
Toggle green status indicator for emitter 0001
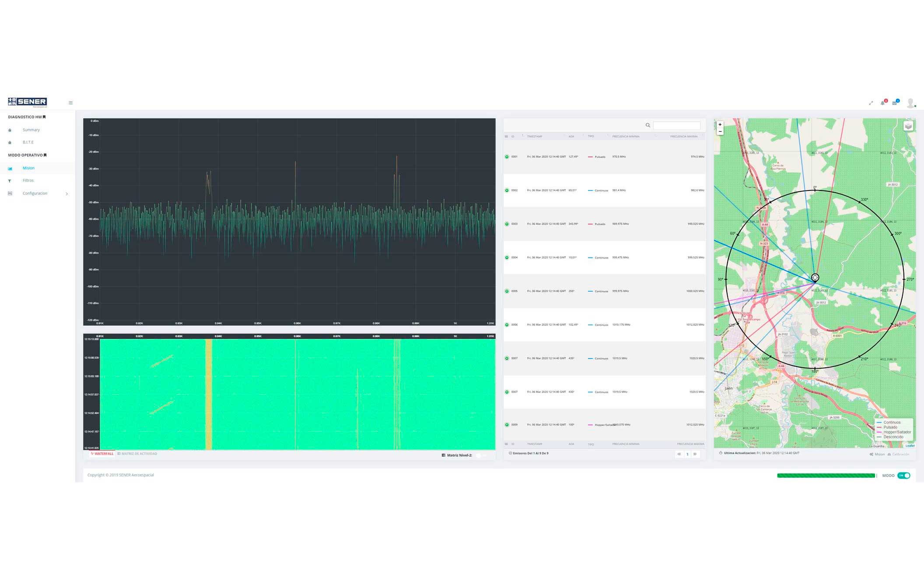(507, 157)
